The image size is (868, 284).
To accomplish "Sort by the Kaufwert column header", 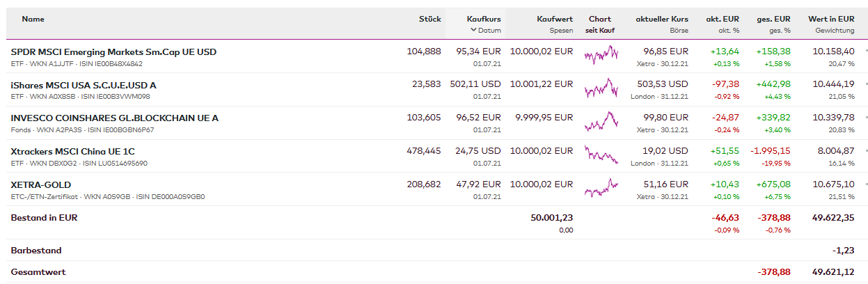I will click(x=555, y=19).
